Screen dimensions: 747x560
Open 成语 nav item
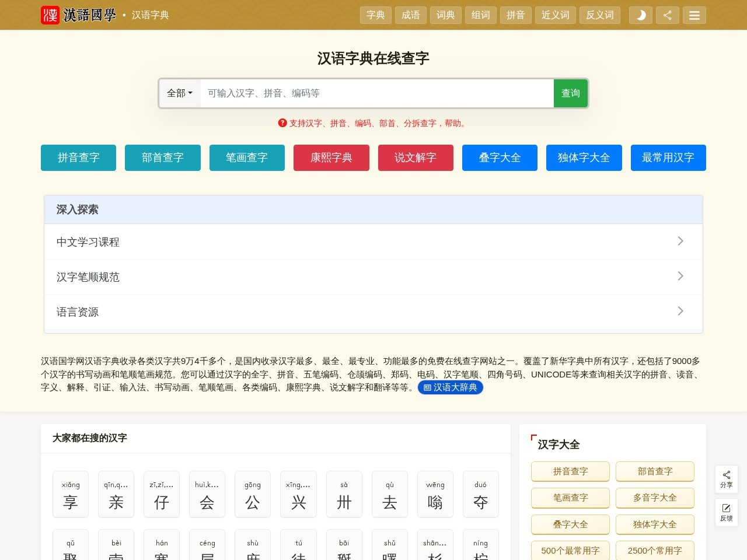pos(411,15)
